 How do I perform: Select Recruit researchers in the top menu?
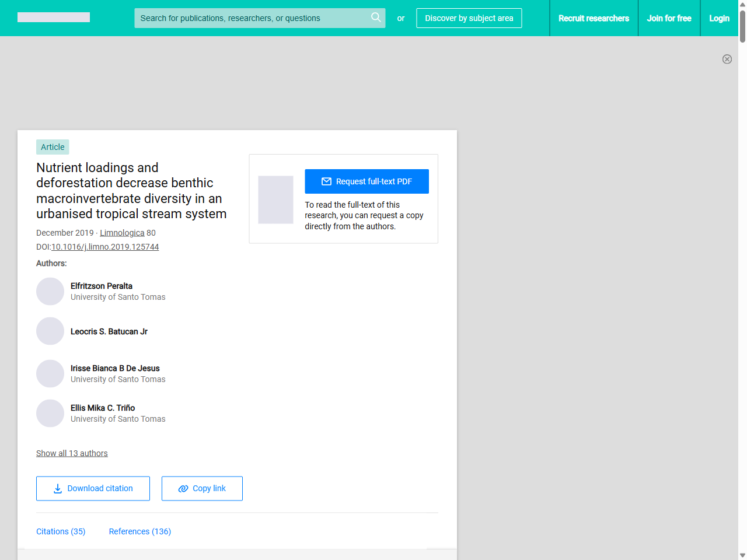tap(594, 18)
